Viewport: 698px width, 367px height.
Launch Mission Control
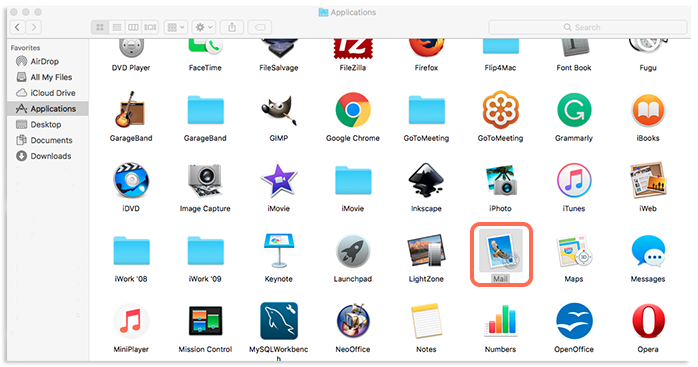pos(205,321)
